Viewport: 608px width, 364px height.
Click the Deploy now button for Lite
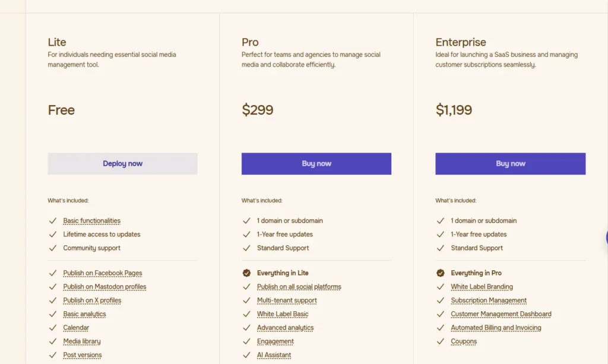122,163
